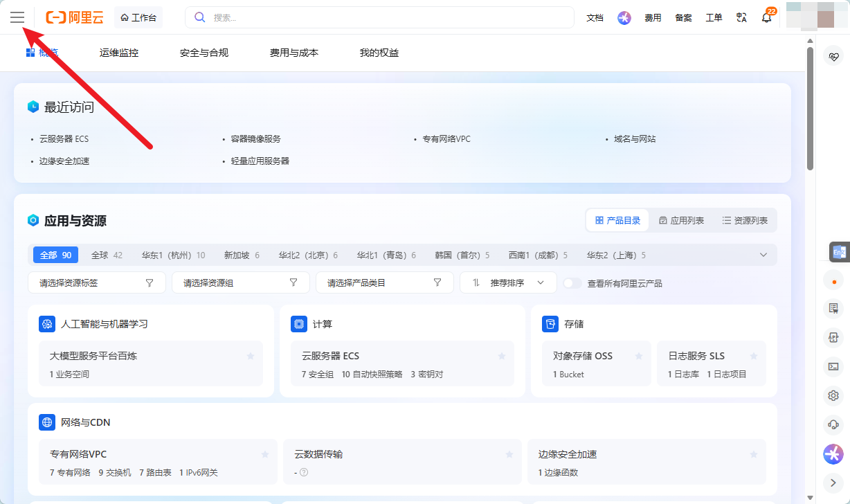Star 大模型服务平台百炼 as favorite

pyautogui.click(x=251, y=356)
